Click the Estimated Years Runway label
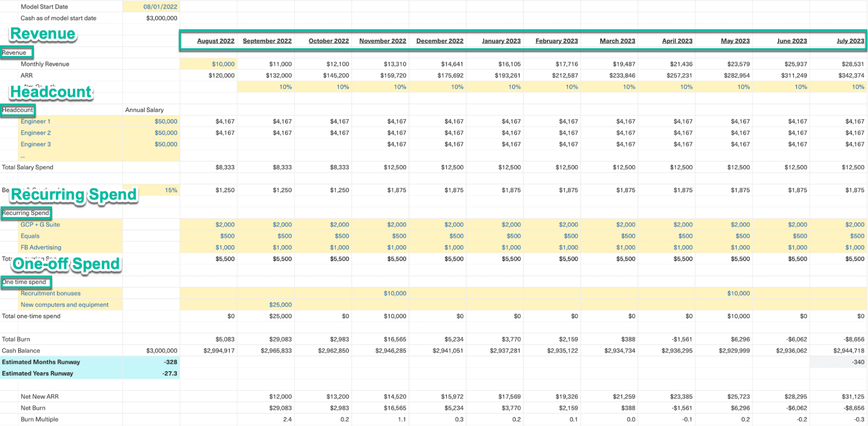Screen dimensions: 868x426 click(37, 373)
